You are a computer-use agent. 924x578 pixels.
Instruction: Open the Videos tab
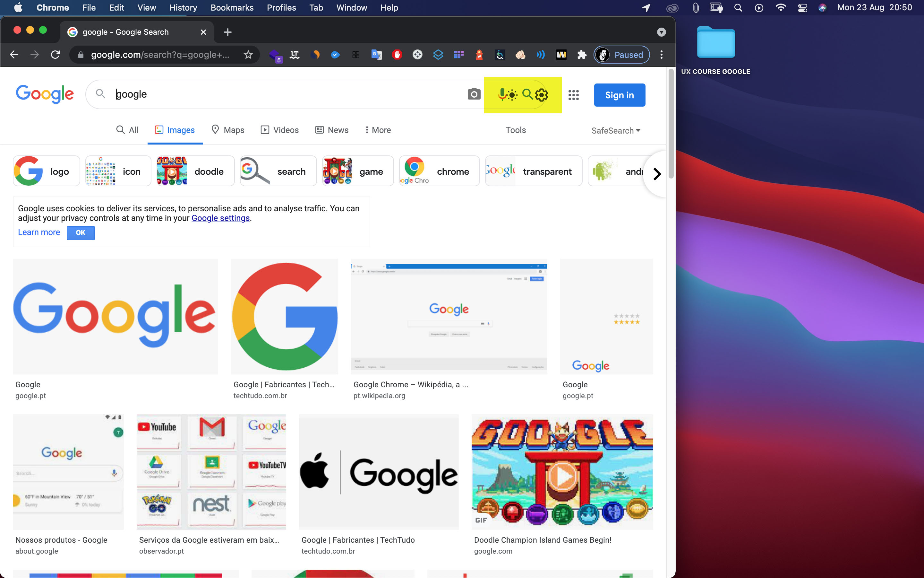click(279, 130)
